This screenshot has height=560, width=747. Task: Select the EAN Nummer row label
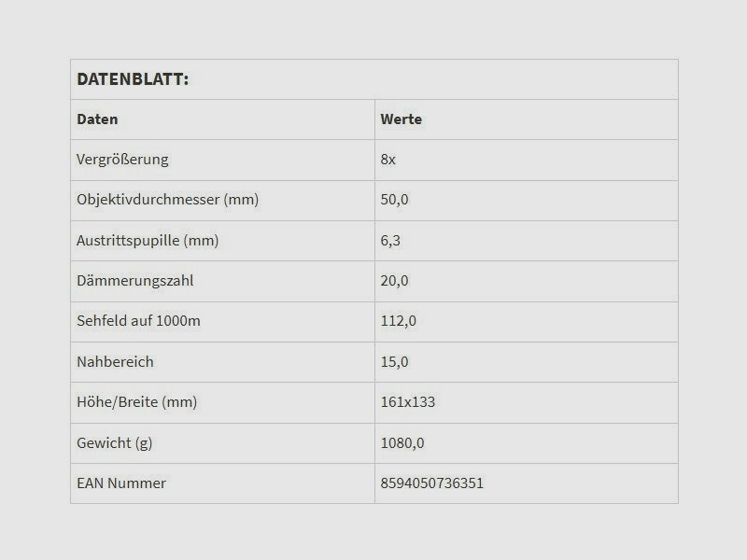coord(121,483)
